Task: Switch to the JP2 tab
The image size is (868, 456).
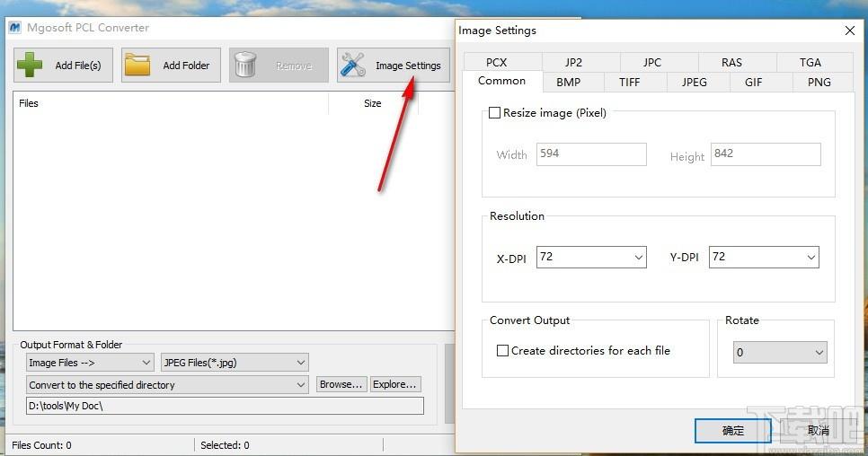Action: click(x=573, y=63)
